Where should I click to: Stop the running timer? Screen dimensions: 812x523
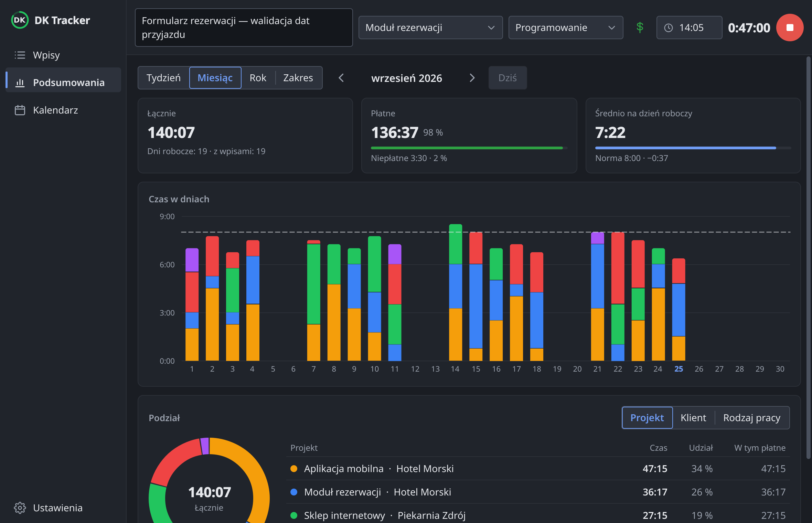pyautogui.click(x=790, y=28)
